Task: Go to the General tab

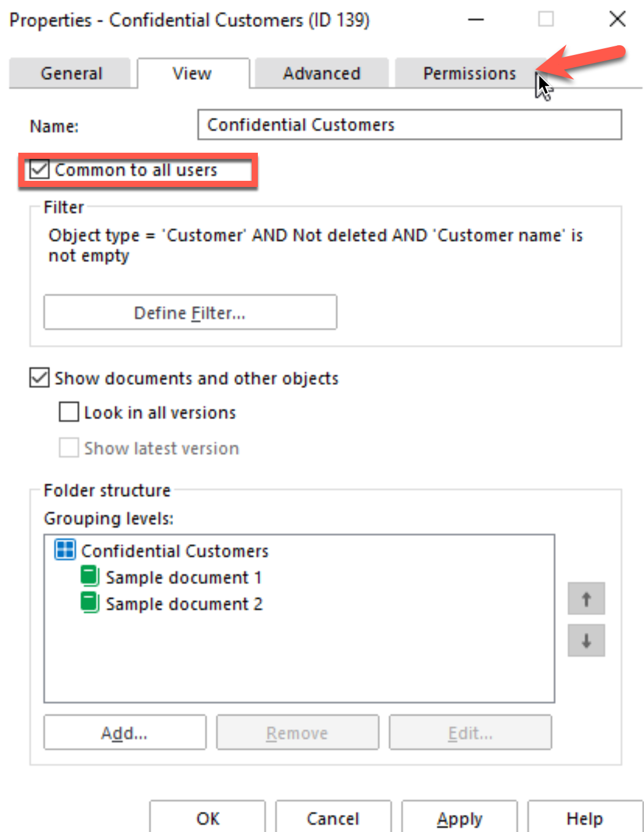Action: point(71,73)
